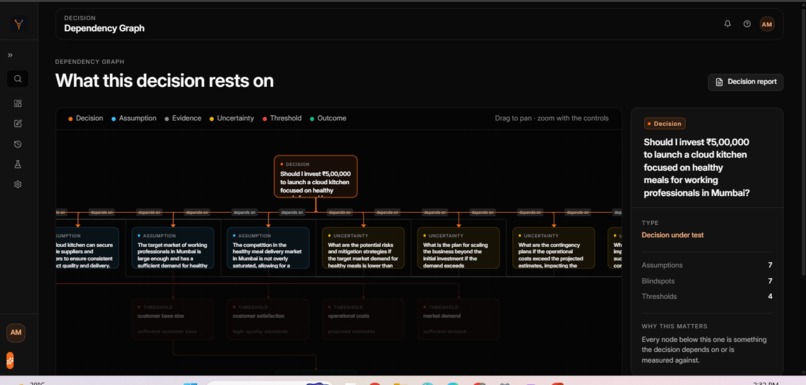Open the notifications bell icon
This screenshot has height=385, width=806.
(x=727, y=24)
